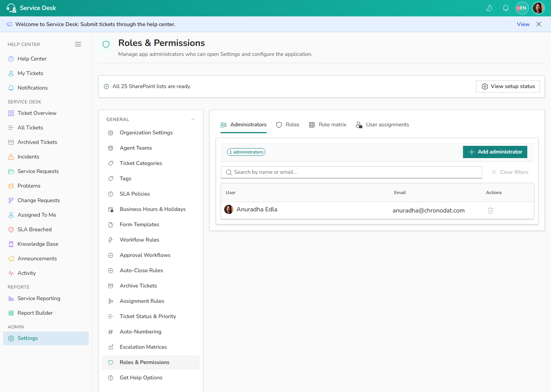
Task: Click the Change Requests branch icon
Action: (x=11, y=200)
